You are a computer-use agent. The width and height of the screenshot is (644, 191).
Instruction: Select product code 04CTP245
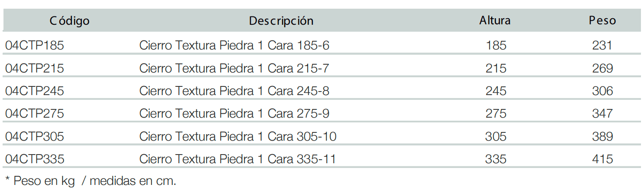click(x=34, y=91)
